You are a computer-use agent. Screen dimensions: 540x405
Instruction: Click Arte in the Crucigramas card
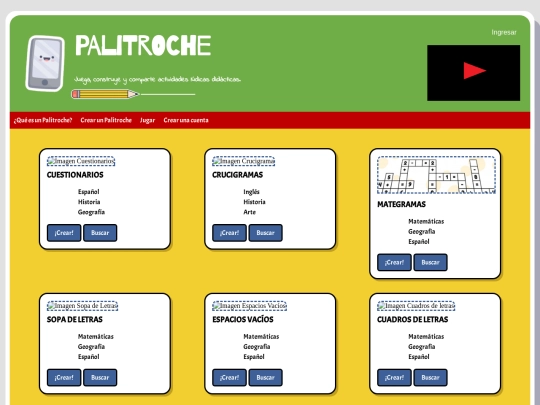[250, 212]
